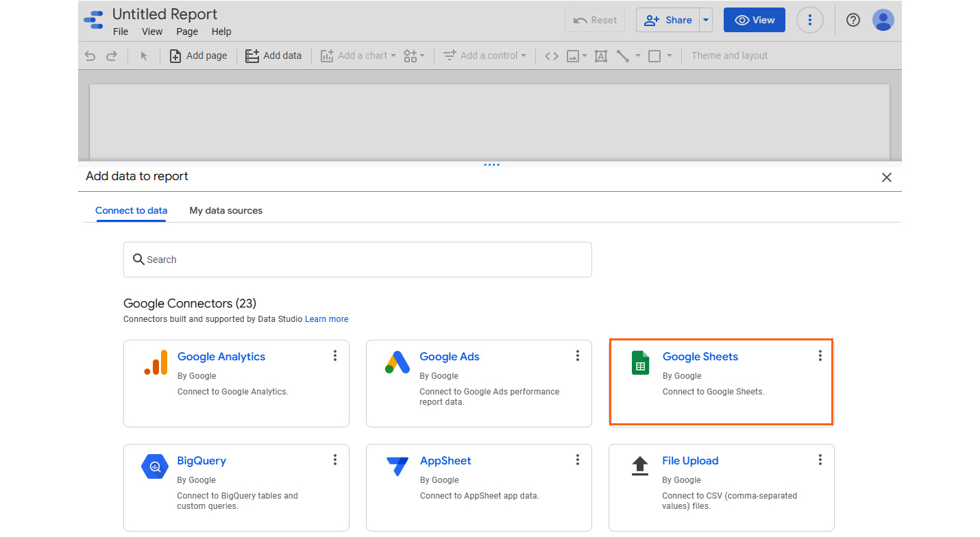Click the URL embed icon

[552, 56]
